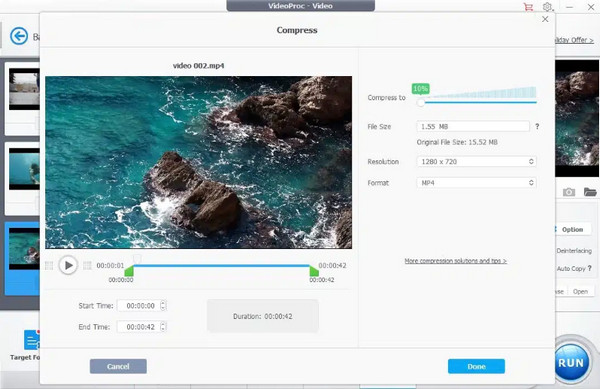Viewport: 600px width, 389px height.
Task: Click the File Size input field
Action: click(473, 126)
